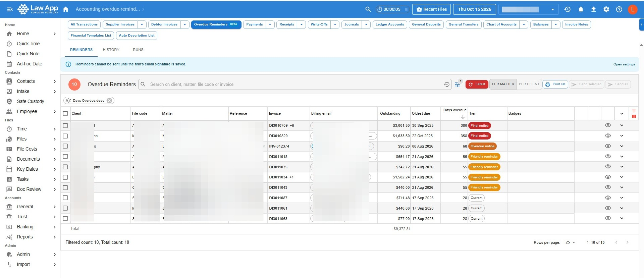The height and width of the screenshot is (278, 644).
Task: Click the Print list button
Action: [555, 84]
